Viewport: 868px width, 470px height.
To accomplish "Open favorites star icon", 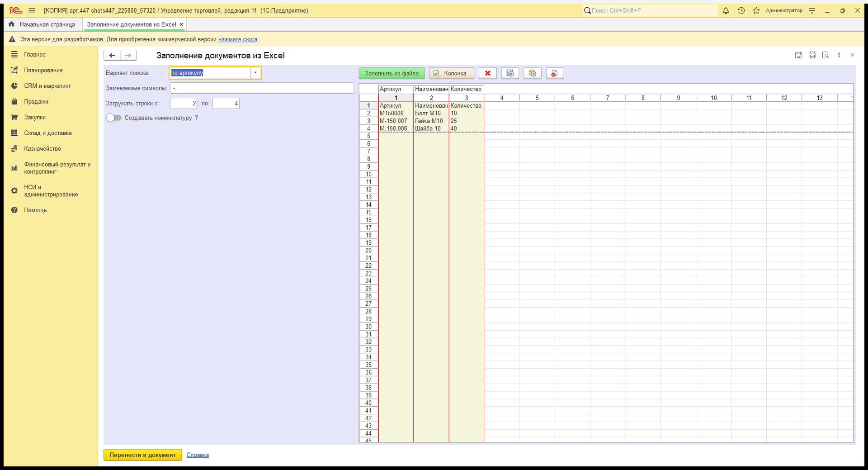I will pyautogui.click(x=756, y=10).
